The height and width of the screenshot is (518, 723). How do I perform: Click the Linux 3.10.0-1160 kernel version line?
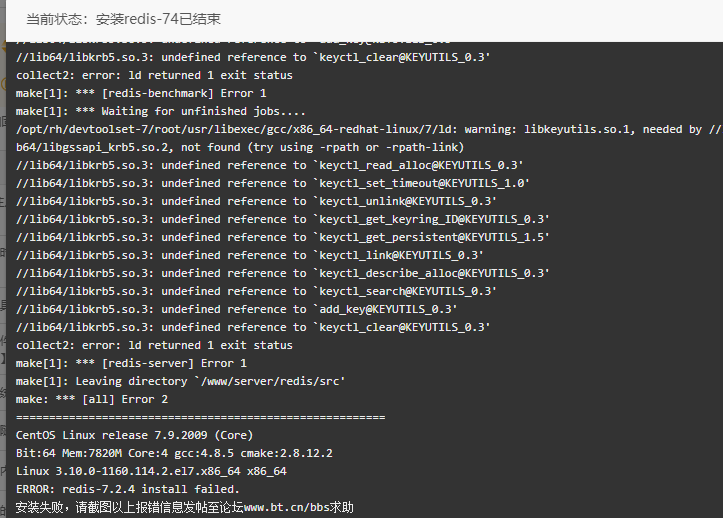point(151,471)
